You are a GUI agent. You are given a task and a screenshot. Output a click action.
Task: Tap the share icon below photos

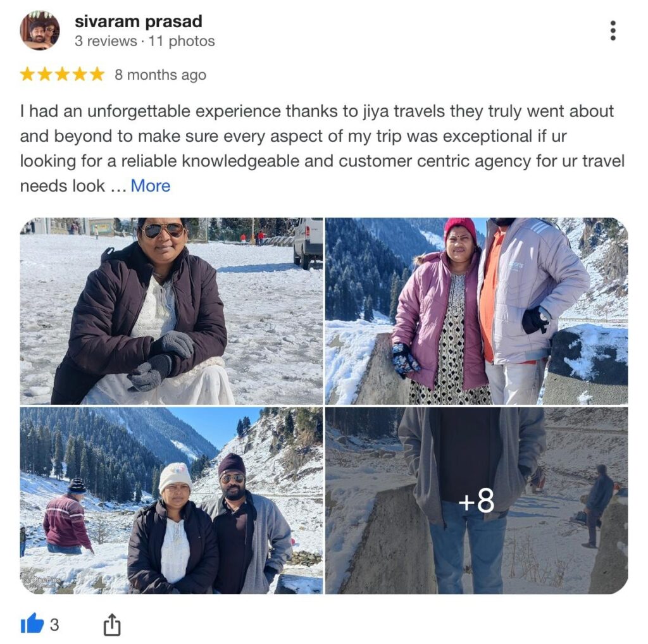tap(111, 624)
